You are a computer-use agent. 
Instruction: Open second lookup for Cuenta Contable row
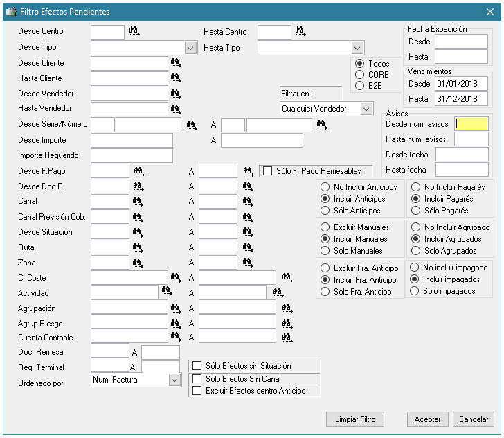[287, 338]
